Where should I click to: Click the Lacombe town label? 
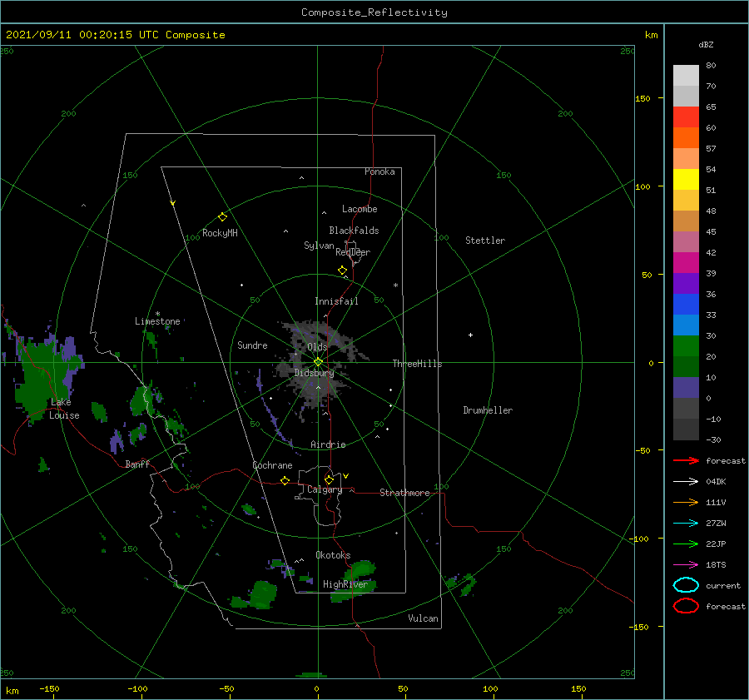(x=360, y=209)
